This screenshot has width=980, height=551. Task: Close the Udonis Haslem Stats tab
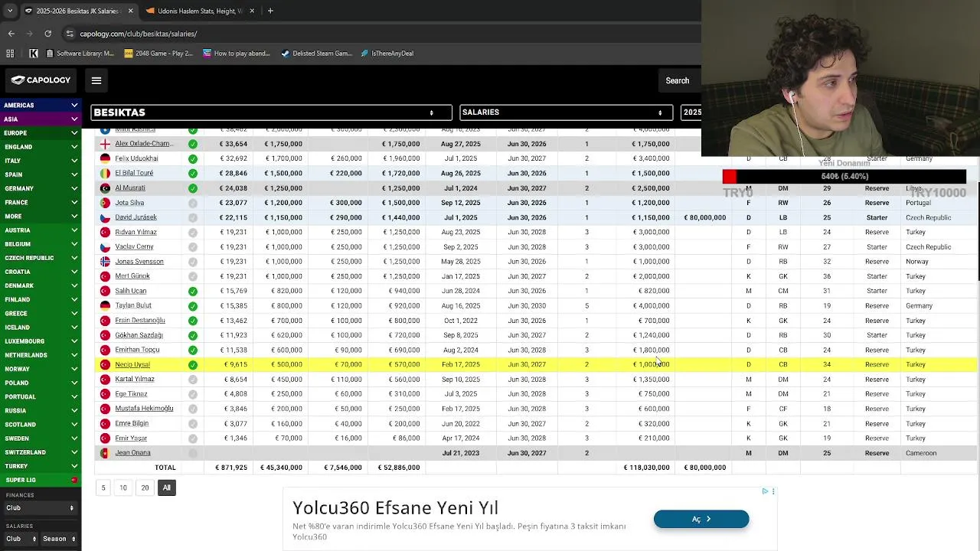point(252,11)
